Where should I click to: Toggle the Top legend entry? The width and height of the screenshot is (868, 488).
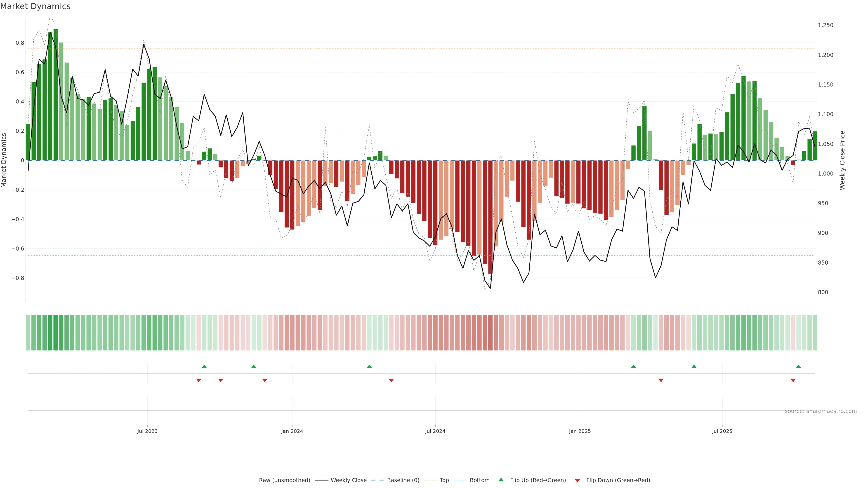pos(444,480)
